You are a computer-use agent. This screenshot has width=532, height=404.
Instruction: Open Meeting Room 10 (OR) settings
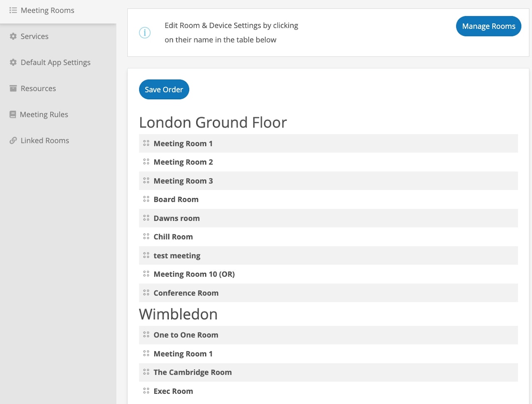tap(194, 274)
